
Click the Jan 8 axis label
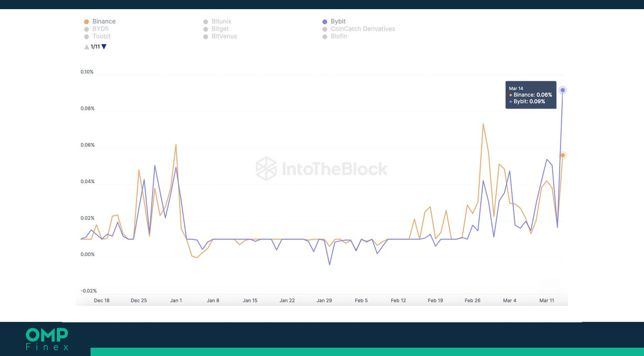point(213,300)
